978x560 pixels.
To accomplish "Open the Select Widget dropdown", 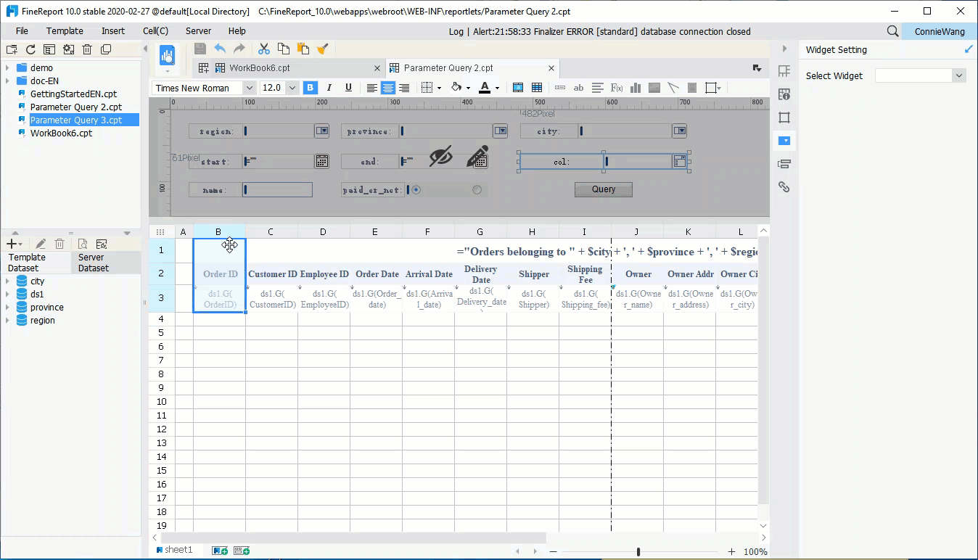I will (x=959, y=75).
